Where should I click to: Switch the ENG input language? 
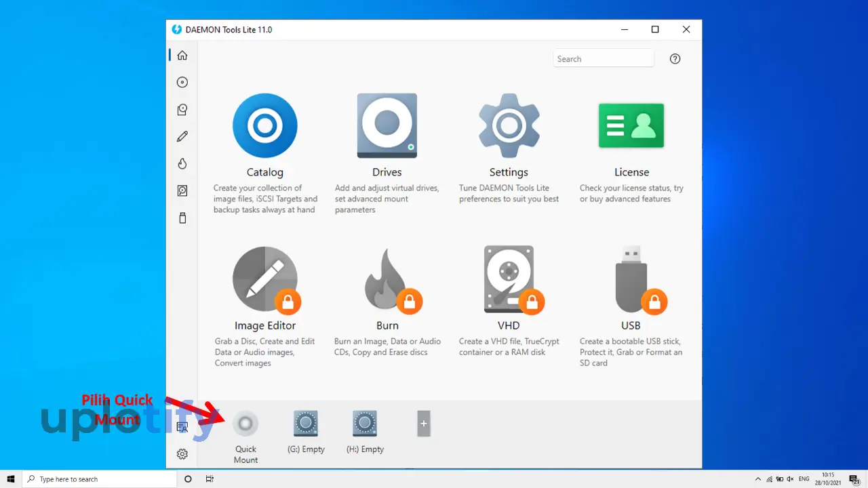[804, 479]
